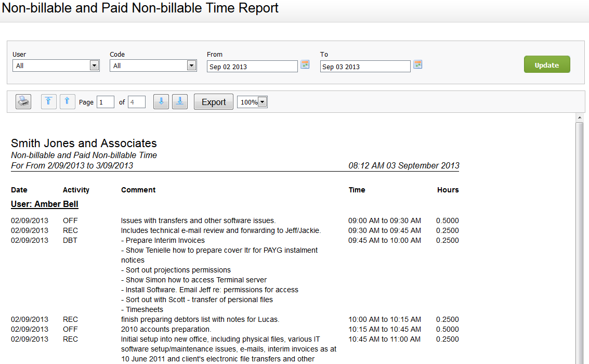Click the Update button
This screenshot has height=364, width=589.
pos(547,64)
